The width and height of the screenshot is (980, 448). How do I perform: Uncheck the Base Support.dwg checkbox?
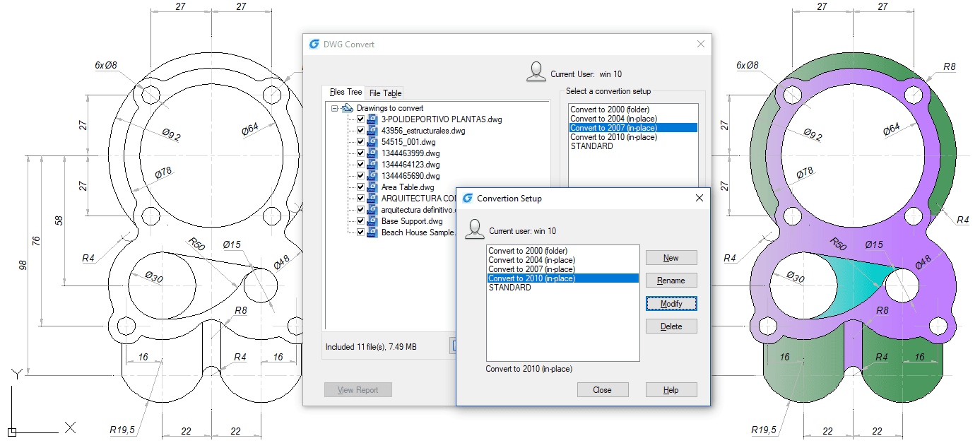tap(361, 221)
